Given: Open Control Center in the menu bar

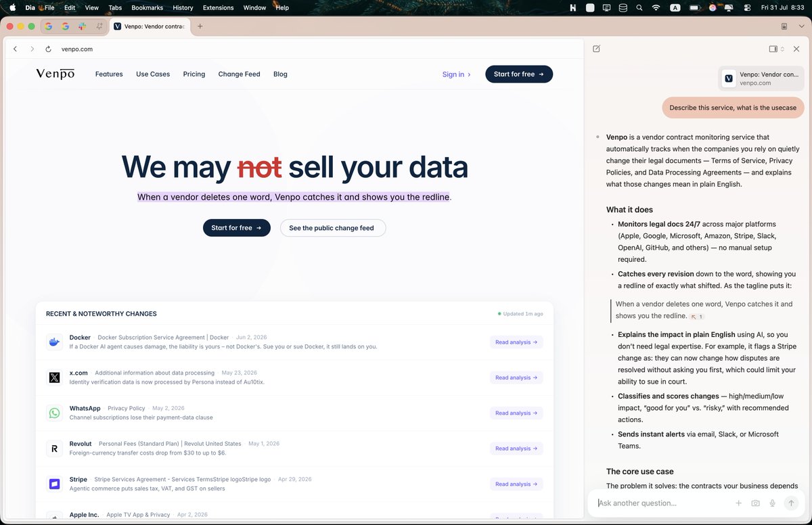Looking at the screenshot, I should click(747, 7).
